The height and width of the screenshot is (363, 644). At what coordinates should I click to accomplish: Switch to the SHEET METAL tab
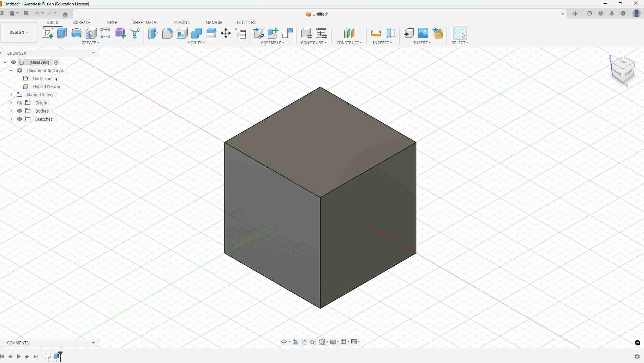tap(145, 22)
